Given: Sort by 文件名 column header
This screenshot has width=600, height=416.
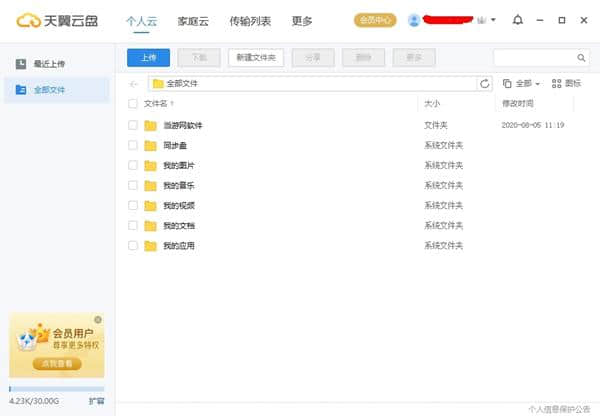Looking at the screenshot, I should point(158,103).
